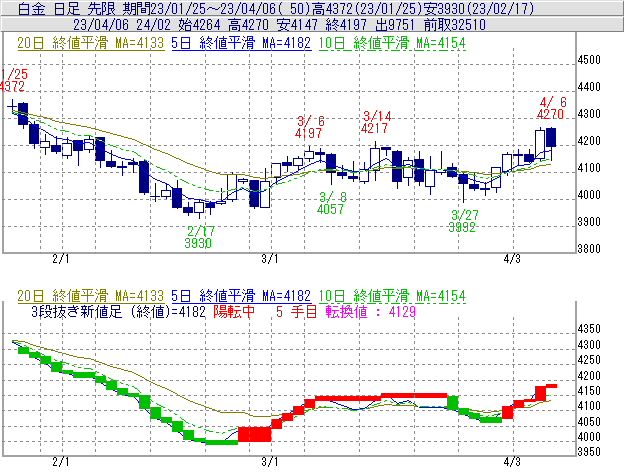Click the 3/1 date label under lower chart

click(x=269, y=461)
